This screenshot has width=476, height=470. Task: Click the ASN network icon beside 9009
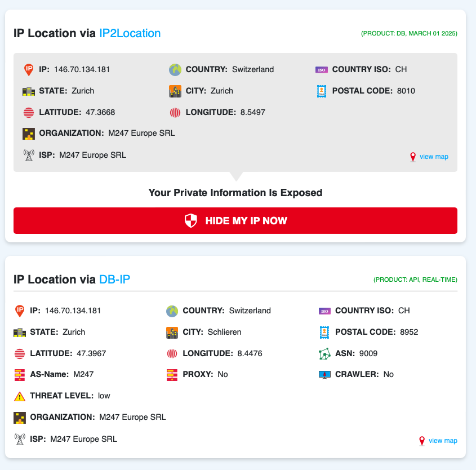coord(324,353)
